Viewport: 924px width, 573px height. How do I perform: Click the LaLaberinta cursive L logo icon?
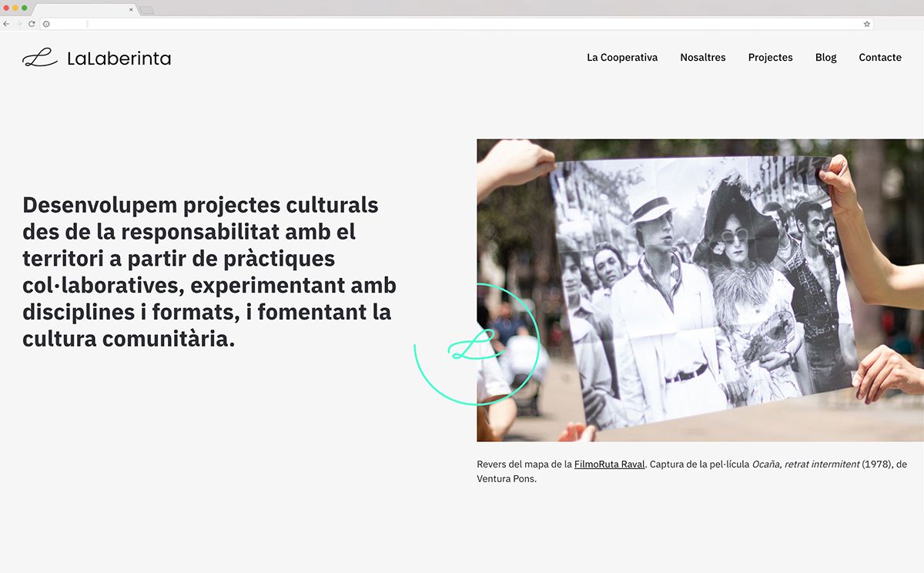pyautogui.click(x=39, y=58)
